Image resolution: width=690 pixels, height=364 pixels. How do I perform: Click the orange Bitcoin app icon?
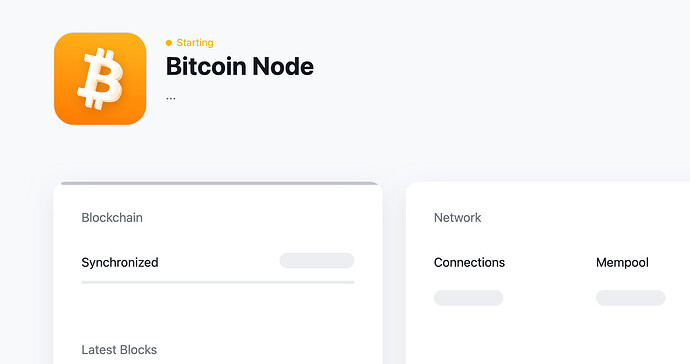[x=100, y=78]
